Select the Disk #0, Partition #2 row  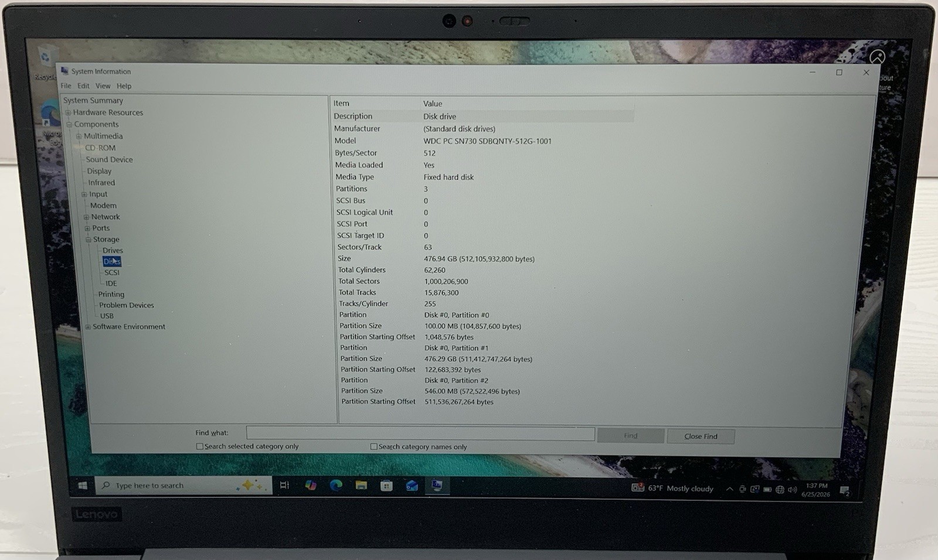coord(414,380)
